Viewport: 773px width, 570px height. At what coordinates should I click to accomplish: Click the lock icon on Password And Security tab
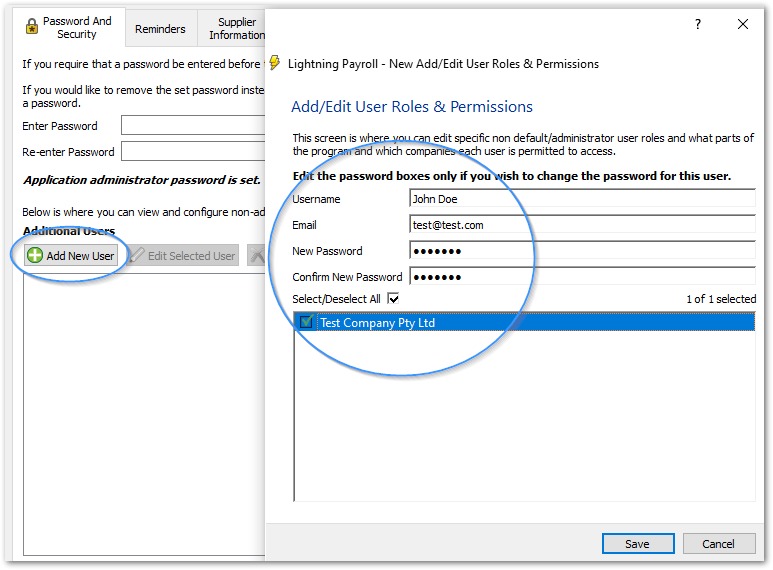coord(32,27)
